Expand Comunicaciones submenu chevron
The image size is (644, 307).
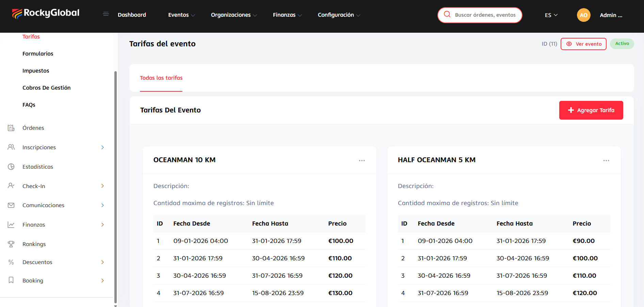click(x=102, y=205)
